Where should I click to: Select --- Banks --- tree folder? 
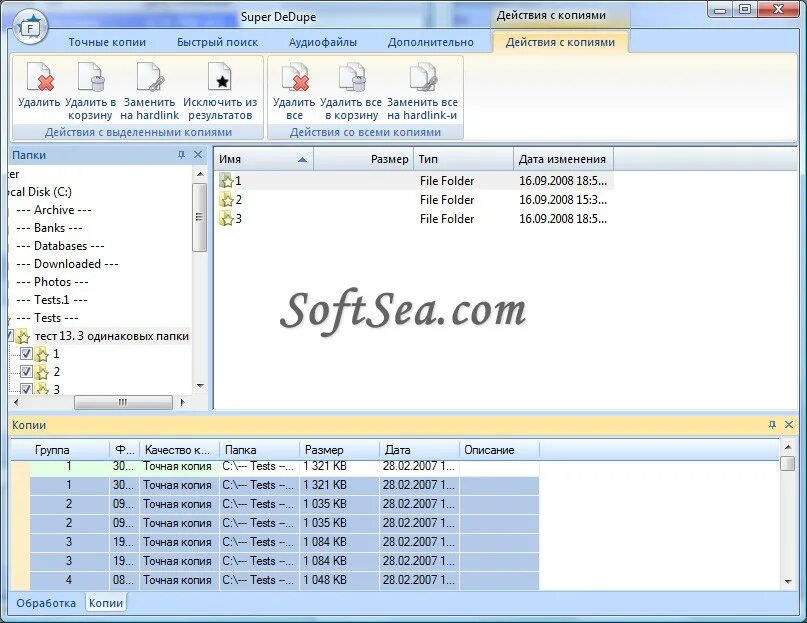click(49, 228)
